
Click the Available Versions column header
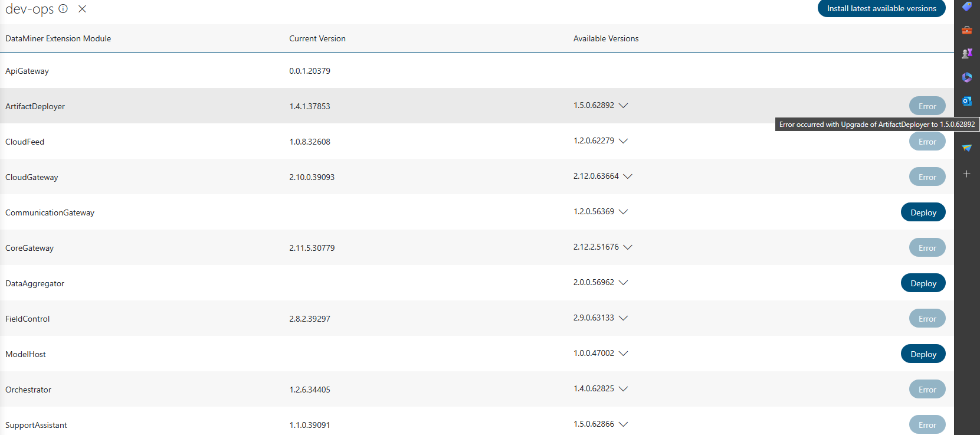[x=606, y=38]
